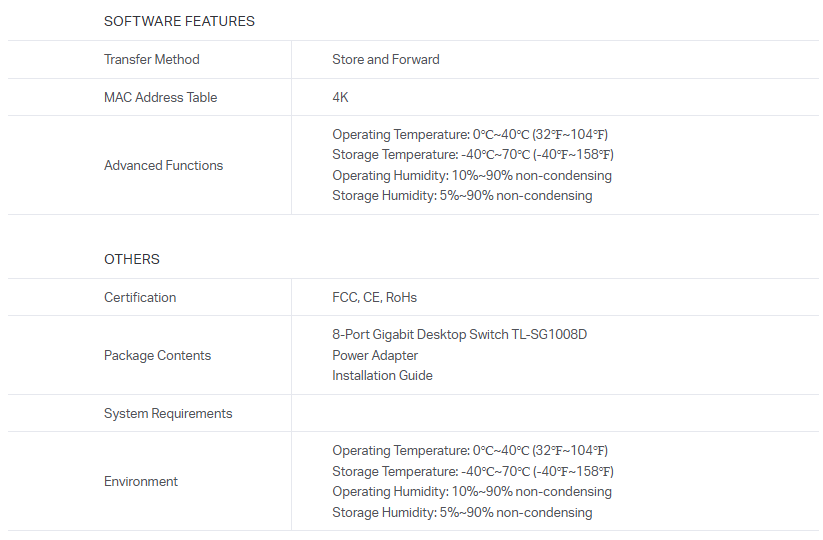Select the Certification row label
The height and width of the screenshot is (540, 823).
(140, 297)
